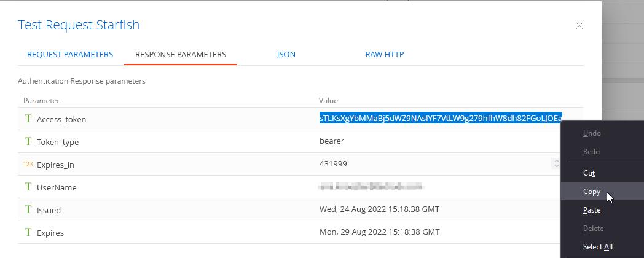Click the grayed Delete menu entry
This screenshot has height=258, width=644.
pos(593,229)
